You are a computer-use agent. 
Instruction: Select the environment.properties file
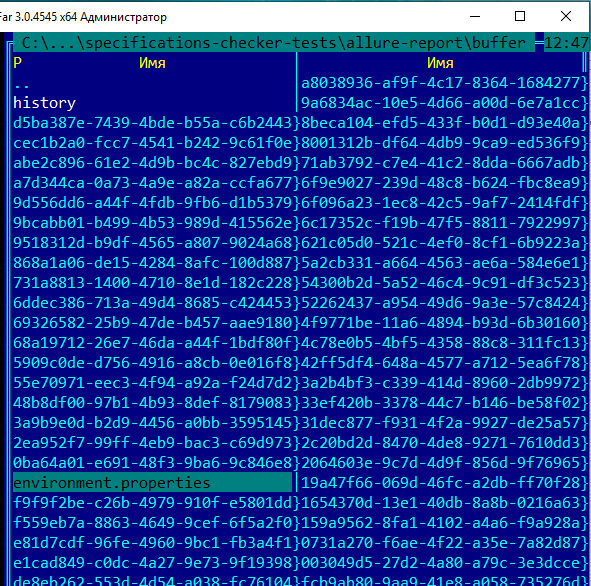pos(152,483)
